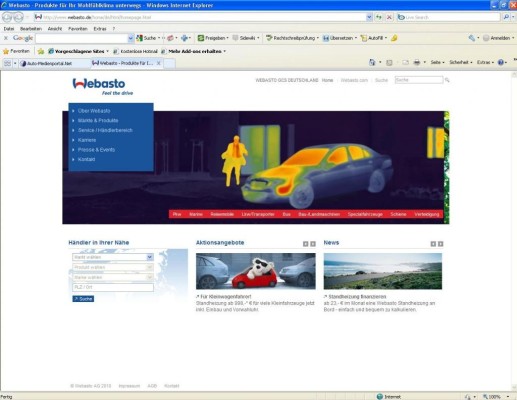Open the Favoriten star button
The image size is (517, 400).
(16, 51)
